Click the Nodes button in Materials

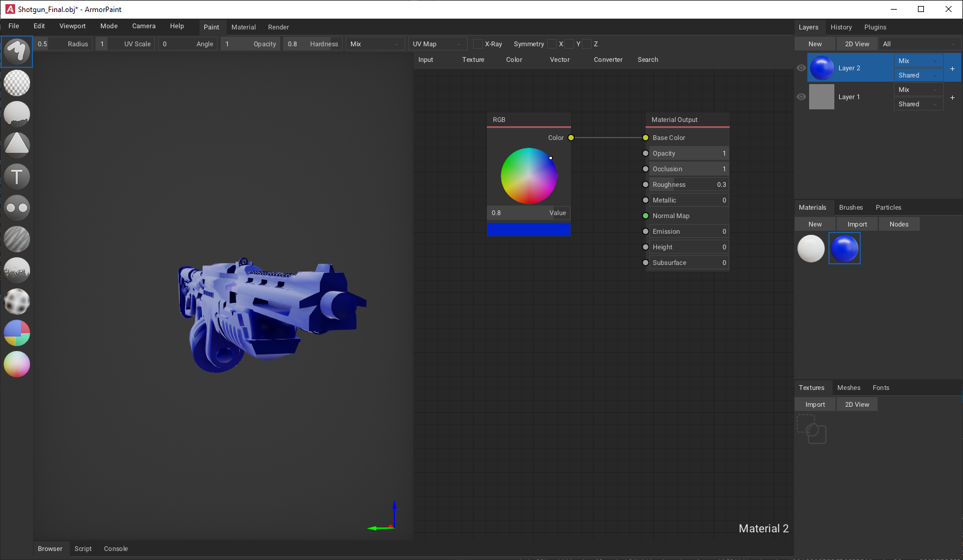point(899,224)
